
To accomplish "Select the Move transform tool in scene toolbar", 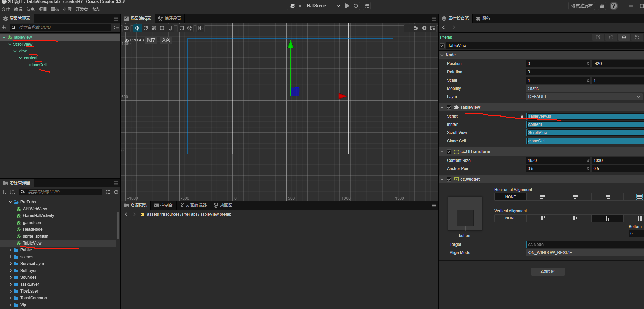I will pos(137,28).
